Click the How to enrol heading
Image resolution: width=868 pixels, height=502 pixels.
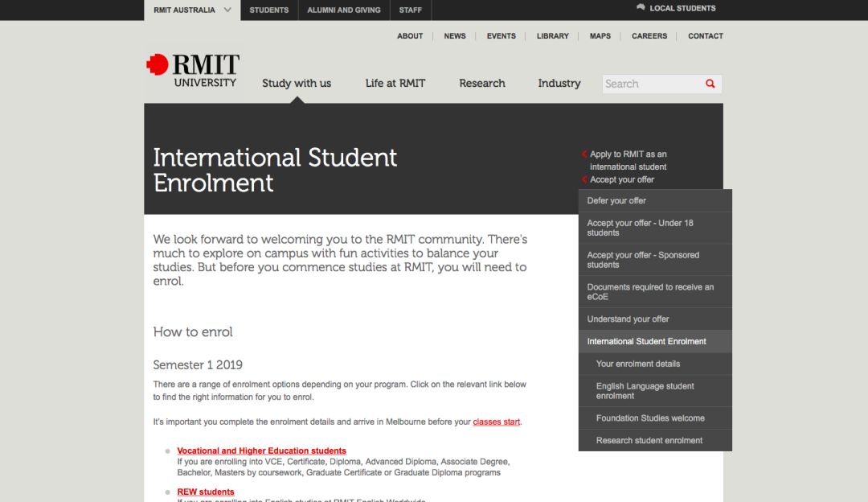(193, 332)
